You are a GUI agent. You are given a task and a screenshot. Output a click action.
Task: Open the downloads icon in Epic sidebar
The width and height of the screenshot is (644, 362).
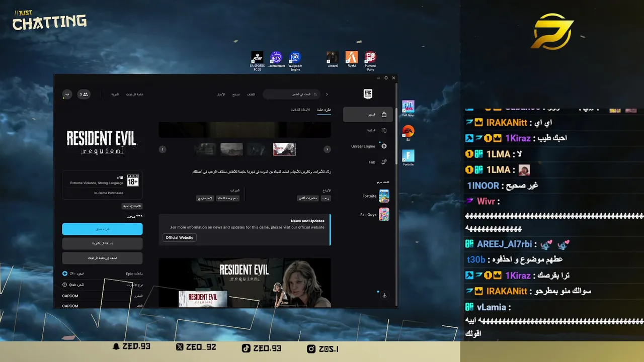click(384, 296)
